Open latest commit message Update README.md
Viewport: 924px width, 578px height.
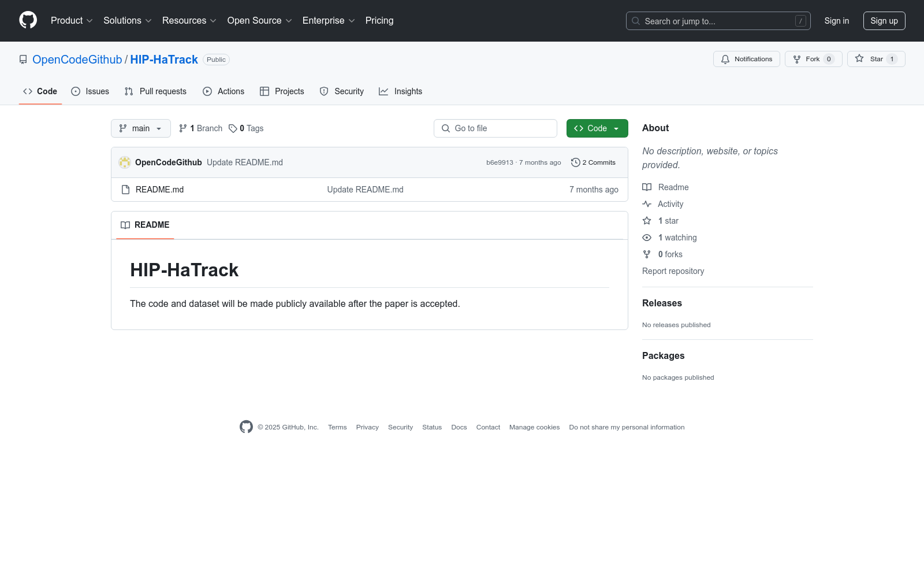pyautogui.click(x=245, y=162)
